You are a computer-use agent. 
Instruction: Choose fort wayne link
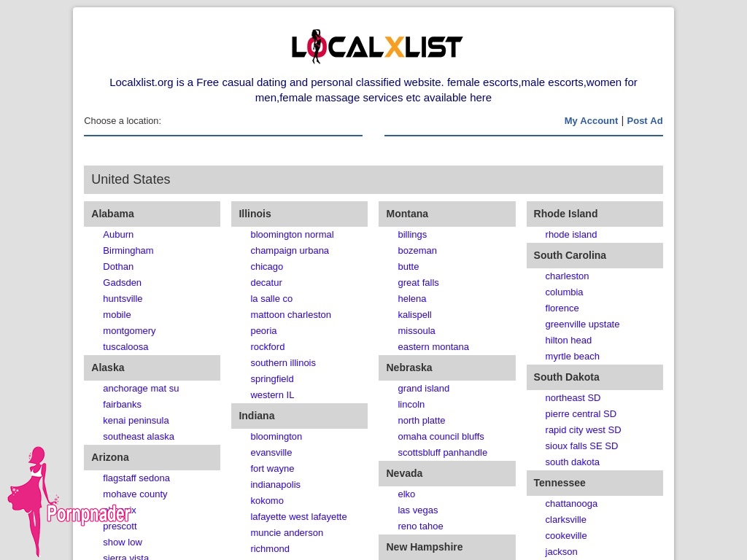[273, 469]
